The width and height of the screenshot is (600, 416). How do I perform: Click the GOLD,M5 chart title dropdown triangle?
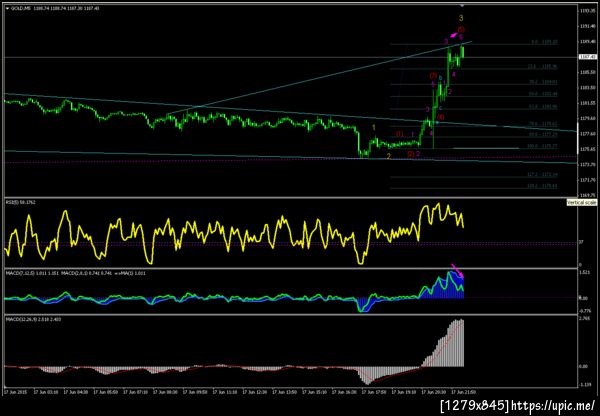coord(8,8)
